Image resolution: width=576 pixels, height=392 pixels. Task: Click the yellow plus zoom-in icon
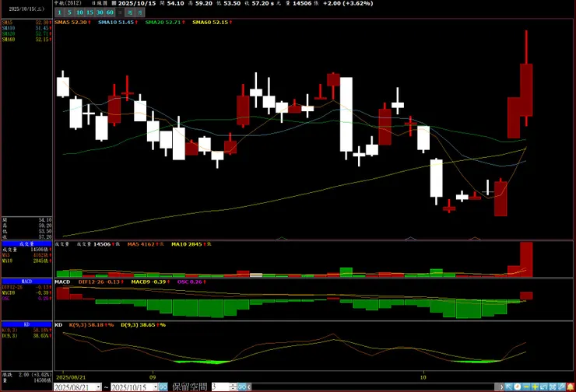[535, 387]
